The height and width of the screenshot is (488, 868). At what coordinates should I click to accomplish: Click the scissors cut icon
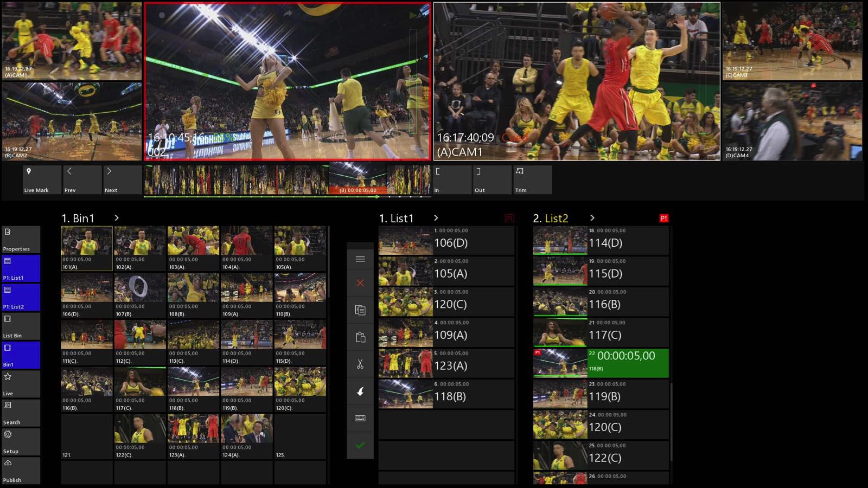coord(360,364)
